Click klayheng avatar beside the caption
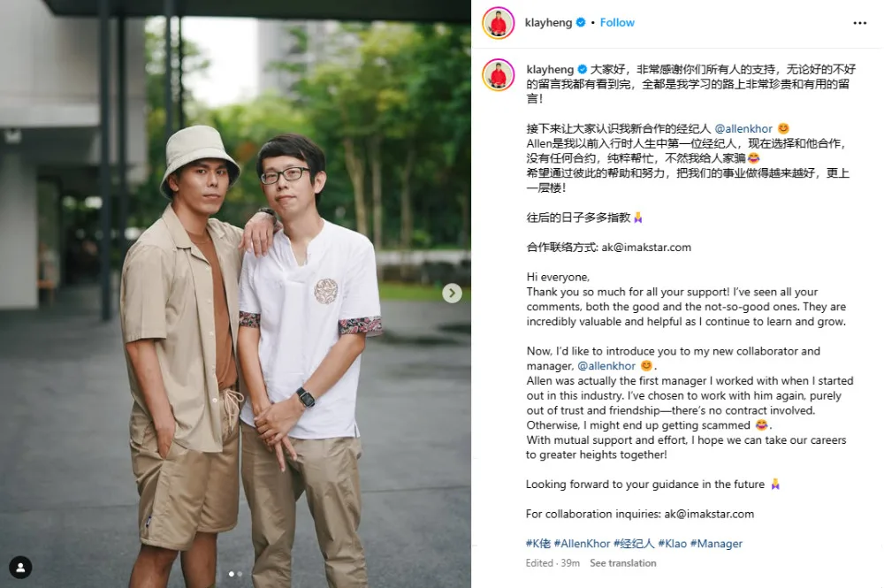884x588 pixels. (499, 75)
